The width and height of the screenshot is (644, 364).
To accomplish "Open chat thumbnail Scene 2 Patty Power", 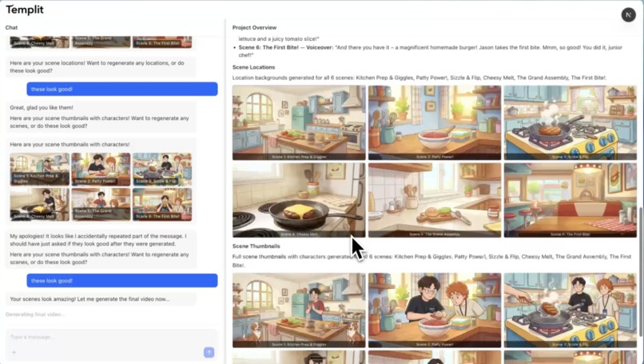I will [101, 170].
